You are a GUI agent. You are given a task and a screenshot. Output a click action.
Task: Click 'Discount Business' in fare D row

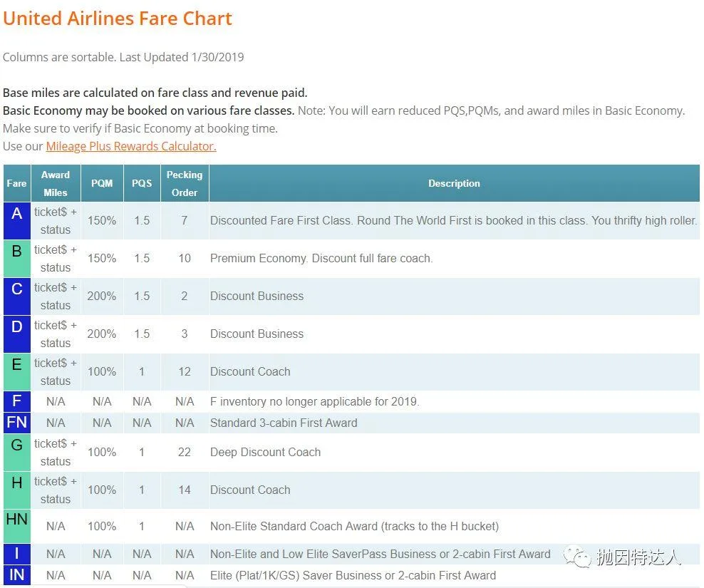coord(257,334)
